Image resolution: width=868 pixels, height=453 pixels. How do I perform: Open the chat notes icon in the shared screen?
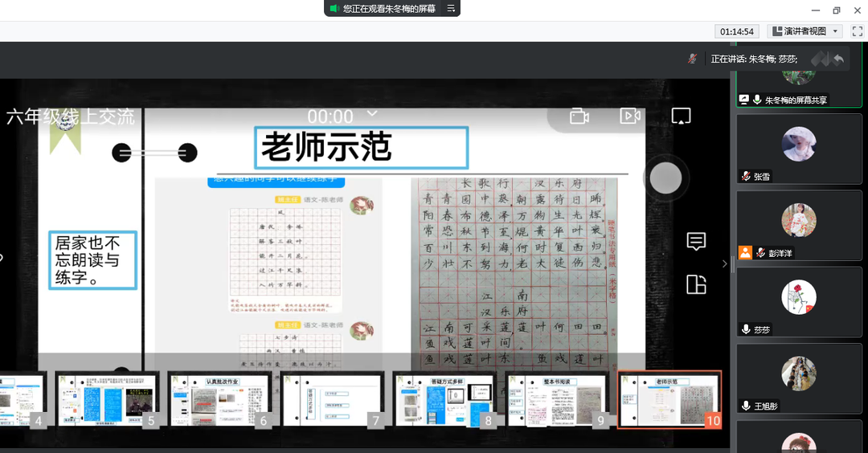[x=696, y=242]
